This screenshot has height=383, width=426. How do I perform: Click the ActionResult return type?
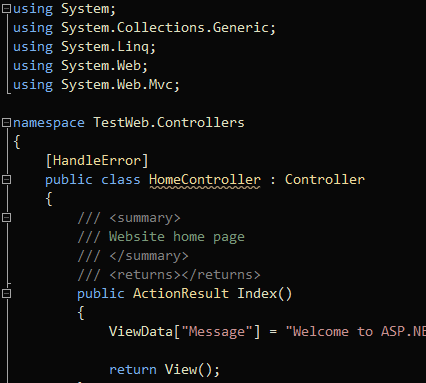[181, 294]
